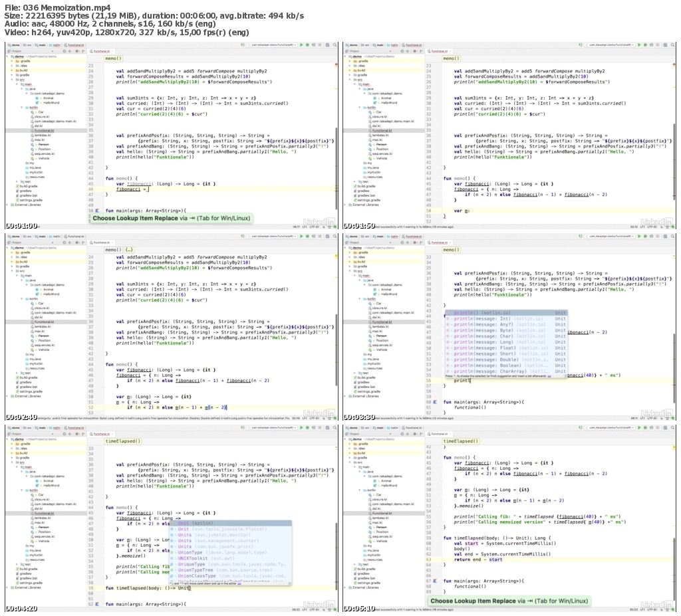Viewport: 681px width, 616px height.
Task: Click collapse-all icon in 00:05:10 frame Project panel
Action: [408, 434]
